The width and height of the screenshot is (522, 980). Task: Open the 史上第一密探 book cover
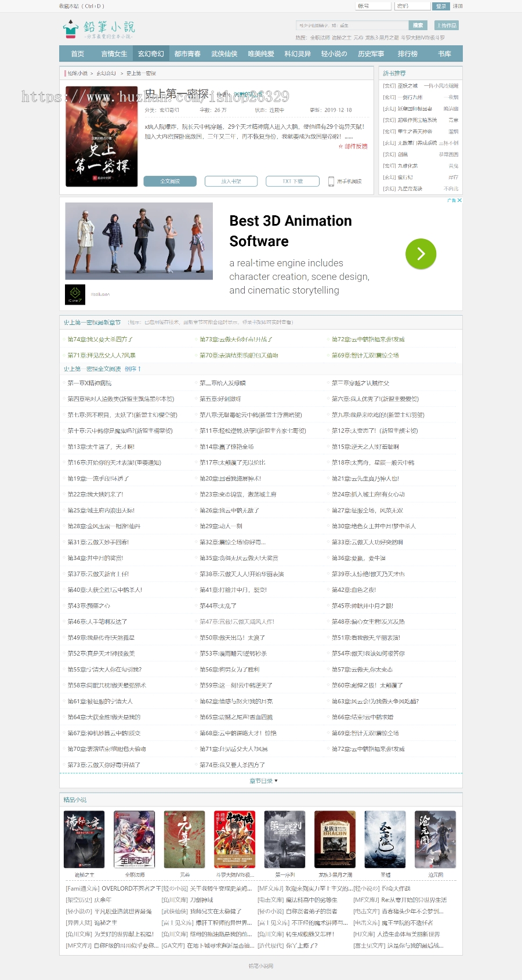point(101,136)
